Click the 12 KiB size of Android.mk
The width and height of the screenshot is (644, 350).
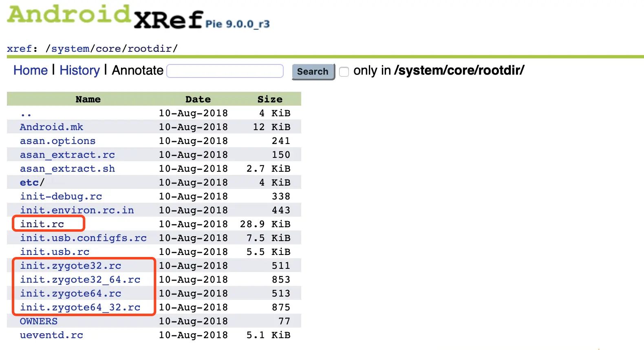pyautogui.click(x=272, y=127)
